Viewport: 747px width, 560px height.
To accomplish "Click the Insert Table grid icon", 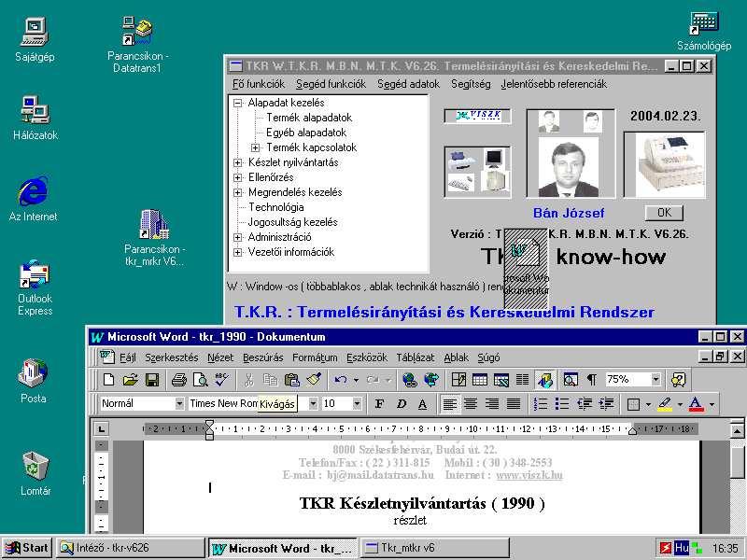I will [x=480, y=380].
